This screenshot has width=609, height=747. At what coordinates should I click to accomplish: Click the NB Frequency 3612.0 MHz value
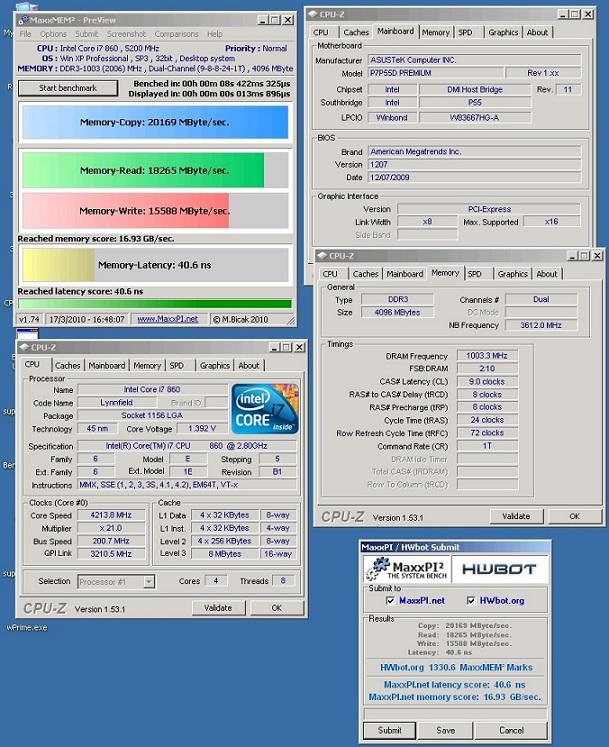click(541, 325)
